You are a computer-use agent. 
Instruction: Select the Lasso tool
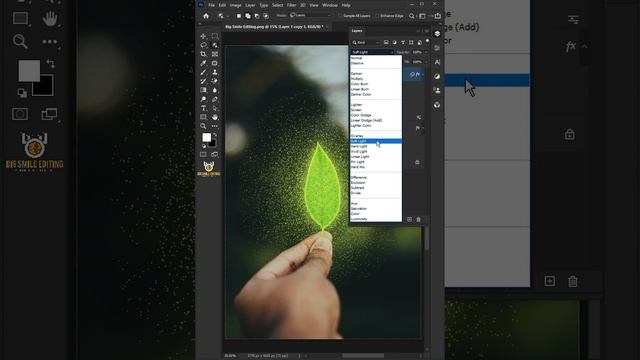(203, 45)
